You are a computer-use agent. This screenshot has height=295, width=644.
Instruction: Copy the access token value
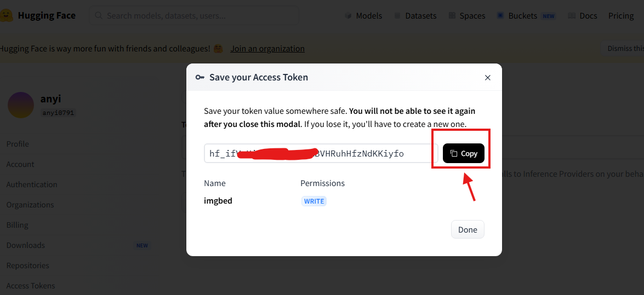(464, 153)
